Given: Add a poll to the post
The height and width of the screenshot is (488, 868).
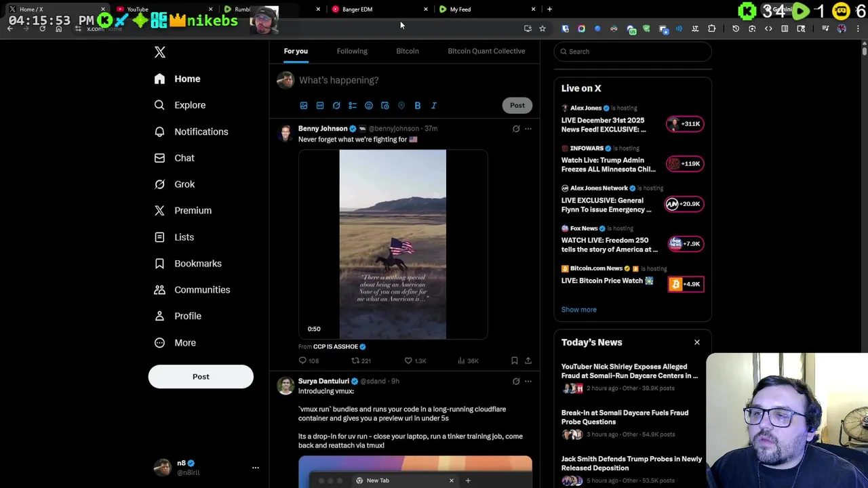Looking at the screenshot, I should pyautogui.click(x=353, y=106).
